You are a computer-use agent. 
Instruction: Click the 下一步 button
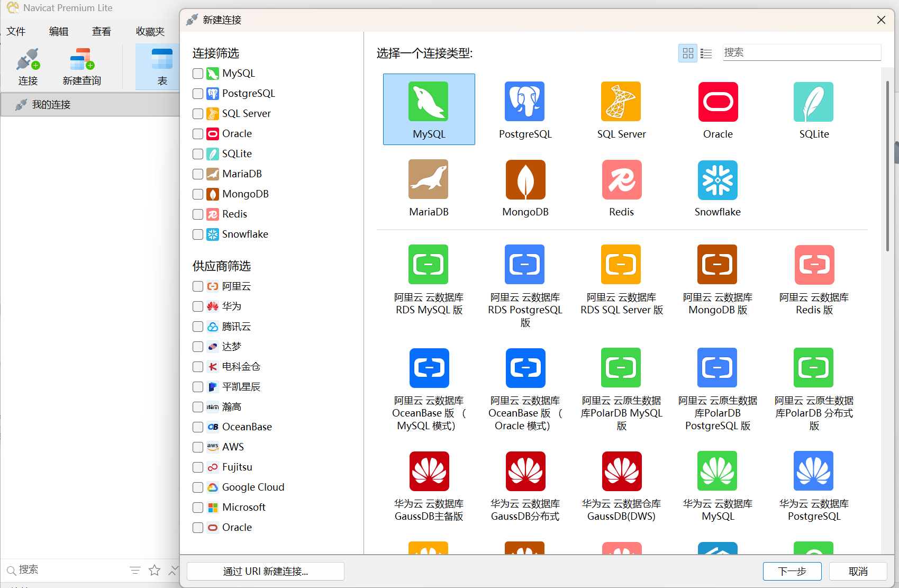[792, 571]
